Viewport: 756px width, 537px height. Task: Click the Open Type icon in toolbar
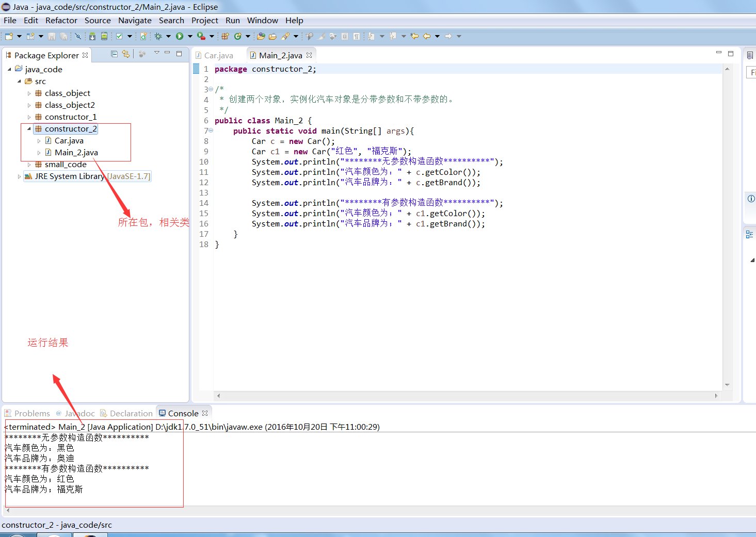(x=261, y=36)
